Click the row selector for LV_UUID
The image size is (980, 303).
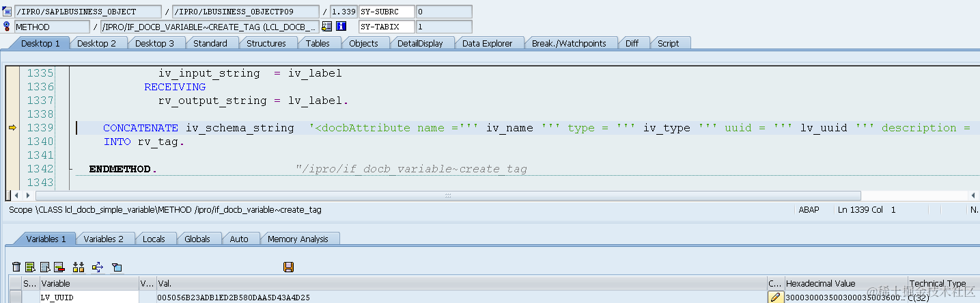click(15, 298)
